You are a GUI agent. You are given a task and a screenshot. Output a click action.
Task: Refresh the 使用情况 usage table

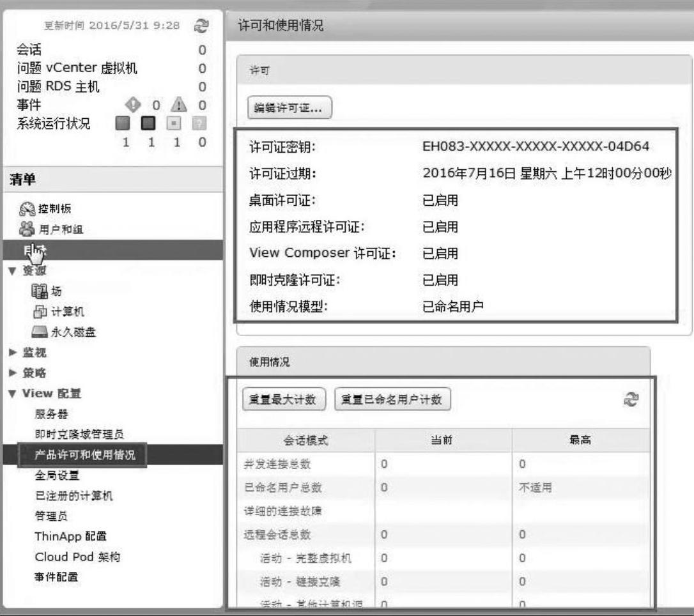pyautogui.click(x=631, y=400)
